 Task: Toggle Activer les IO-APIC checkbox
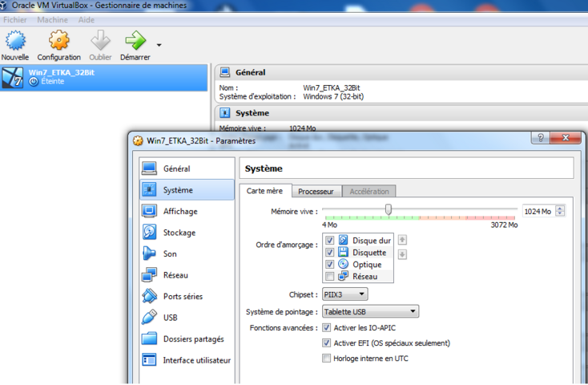(x=327, y=327)
